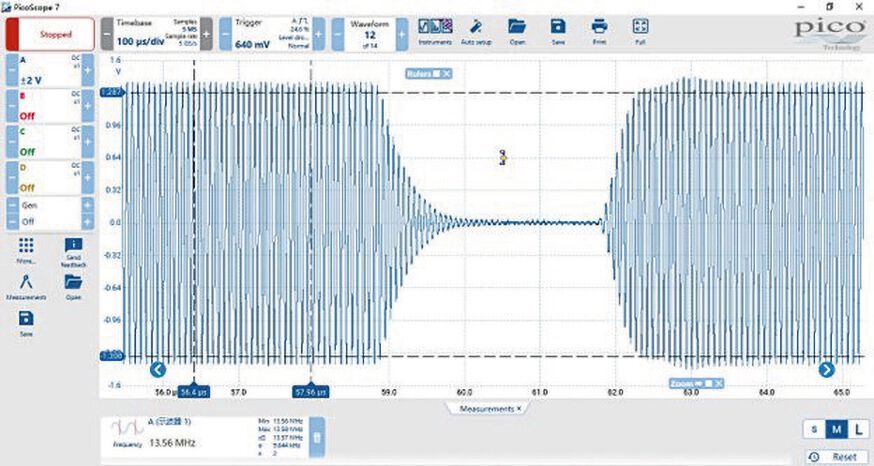Open the Measurements tool in the left sidebar

26,286
